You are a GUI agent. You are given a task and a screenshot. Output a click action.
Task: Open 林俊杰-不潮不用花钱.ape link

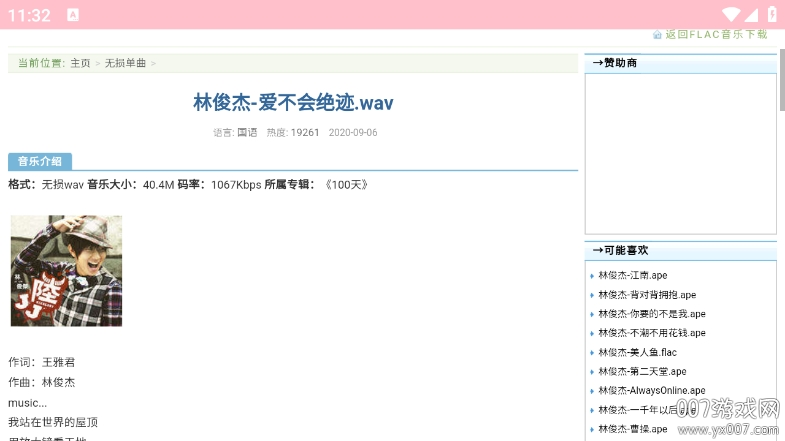652,333
